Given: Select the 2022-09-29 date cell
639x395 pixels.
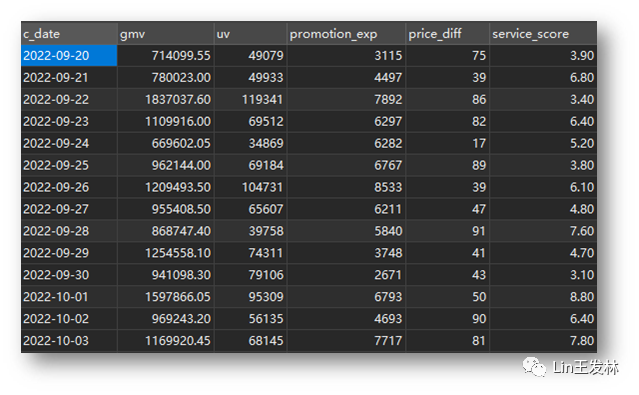Looking at the screenshot, I should click(x=69, y=253).
